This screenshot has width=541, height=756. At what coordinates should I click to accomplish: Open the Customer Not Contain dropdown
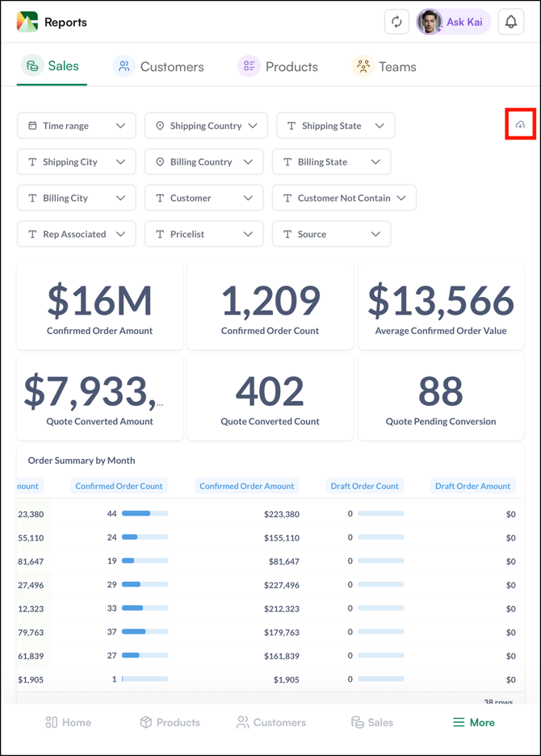344,198
